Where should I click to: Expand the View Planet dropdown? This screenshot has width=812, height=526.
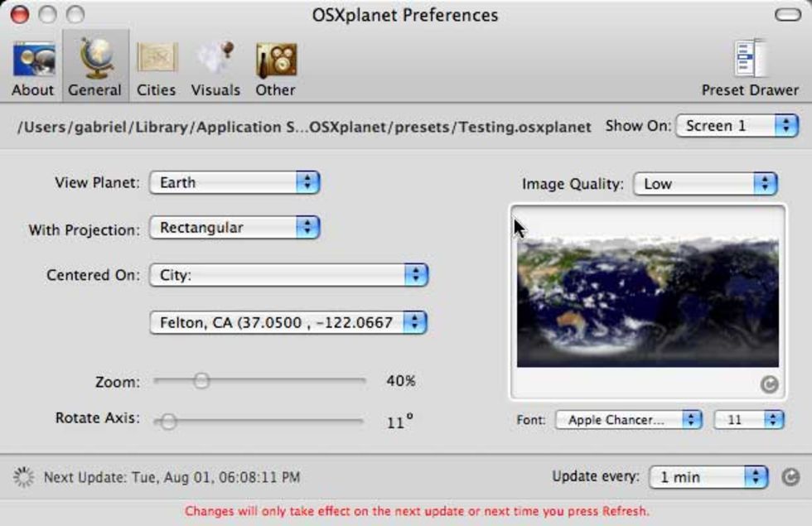pos(234,182)
